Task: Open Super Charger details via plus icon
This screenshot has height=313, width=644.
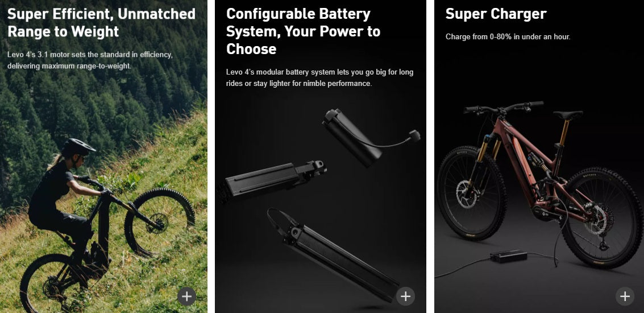Action: coord(625,296)
